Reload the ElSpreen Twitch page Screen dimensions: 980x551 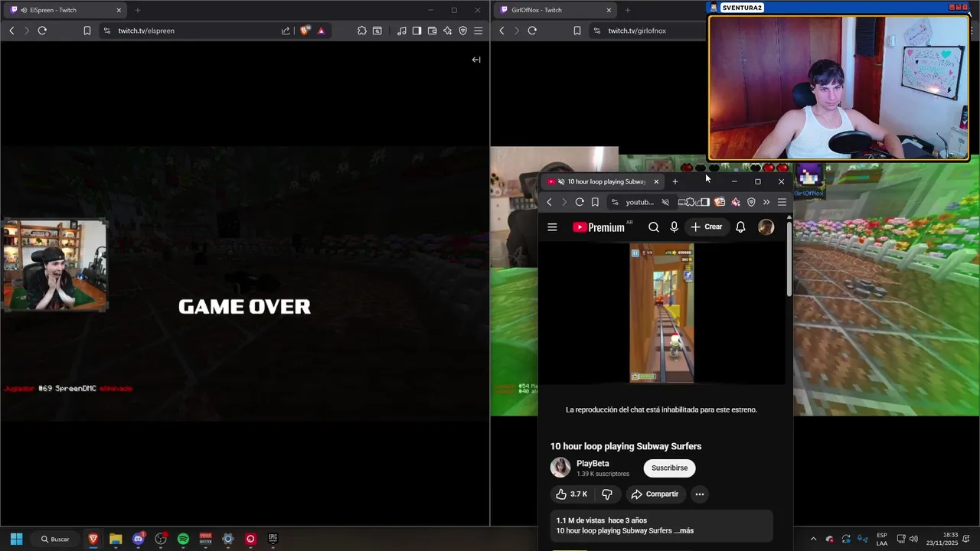coord(42,31)
